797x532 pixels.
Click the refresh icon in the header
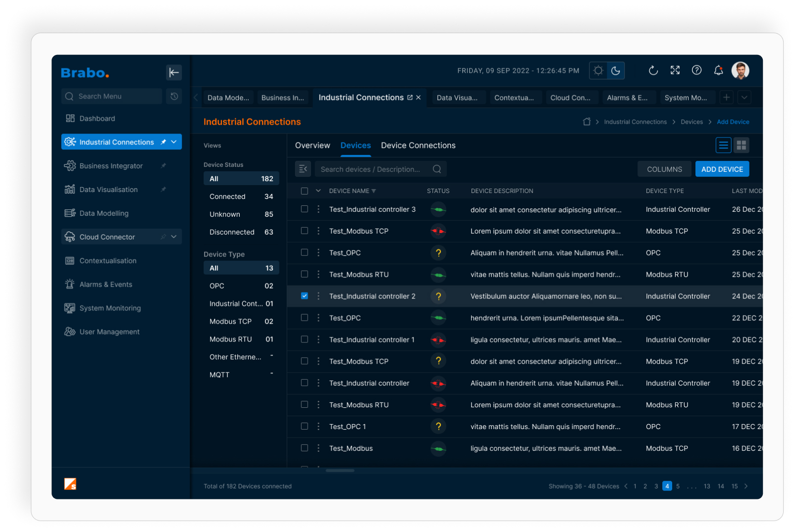[x=653, y=71]
